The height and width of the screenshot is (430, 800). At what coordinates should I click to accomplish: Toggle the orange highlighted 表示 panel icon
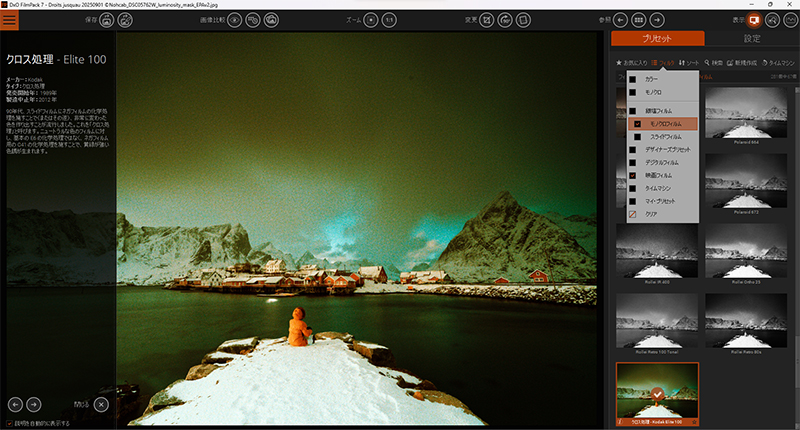pyautogui.click(x=754, y=20)
